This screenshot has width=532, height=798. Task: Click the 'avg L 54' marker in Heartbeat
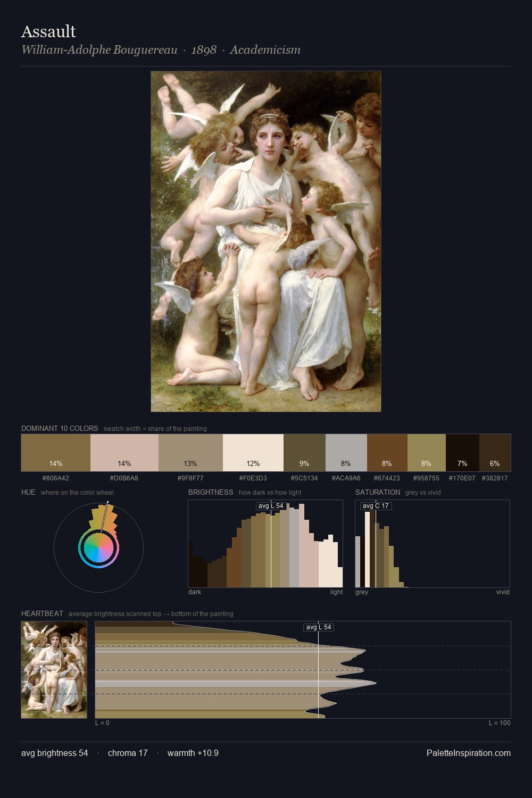(x=319, y=627)
